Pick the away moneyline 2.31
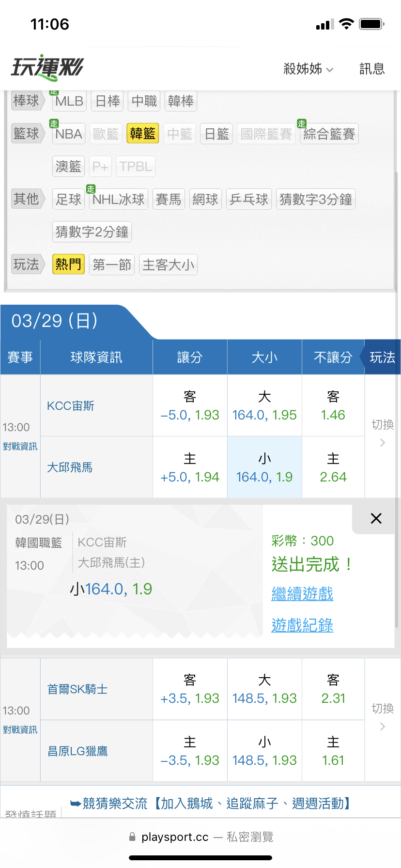401x868 pixels. click(x=333, y=689)
